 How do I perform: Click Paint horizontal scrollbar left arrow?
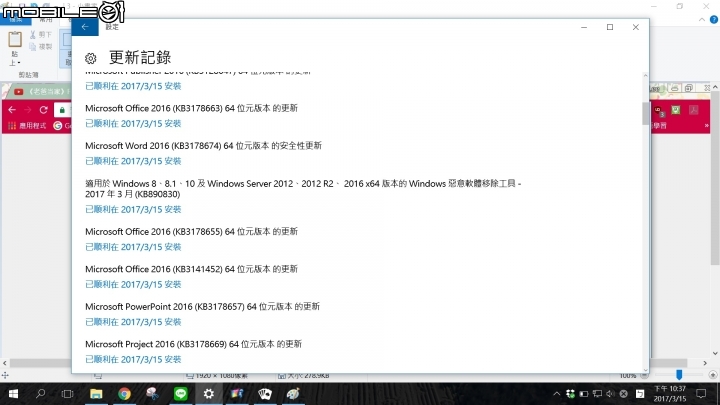coord(5,363)
